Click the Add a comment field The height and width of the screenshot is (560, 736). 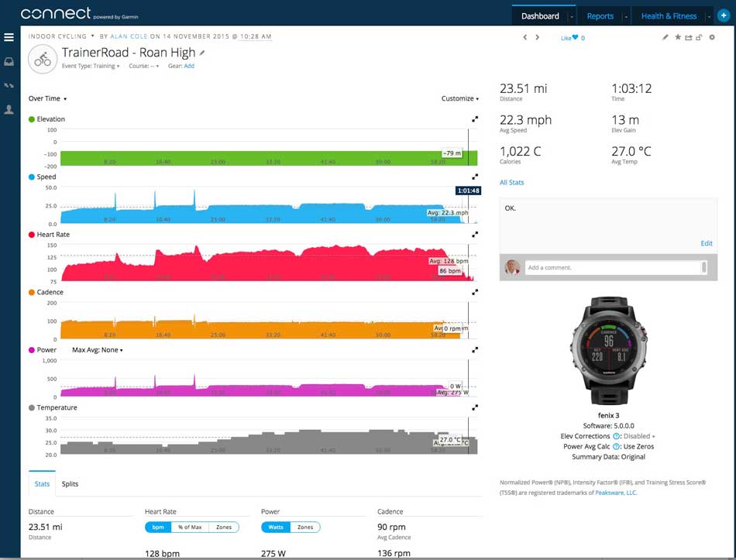615,267
